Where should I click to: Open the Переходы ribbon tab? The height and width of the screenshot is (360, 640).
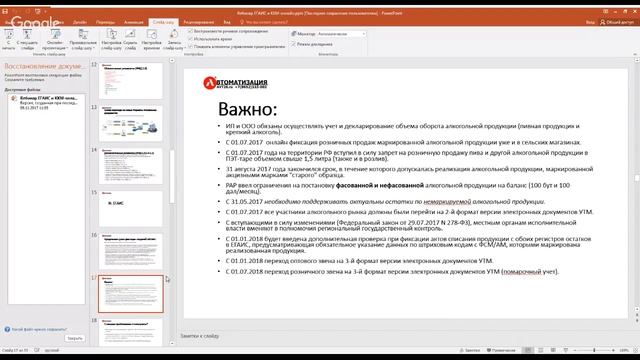tap(105, 22)
